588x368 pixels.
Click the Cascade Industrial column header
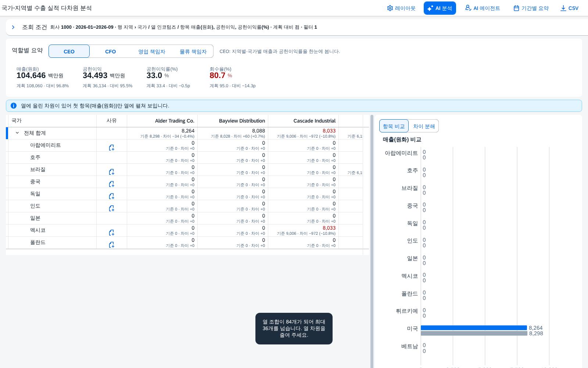[303, 121]
